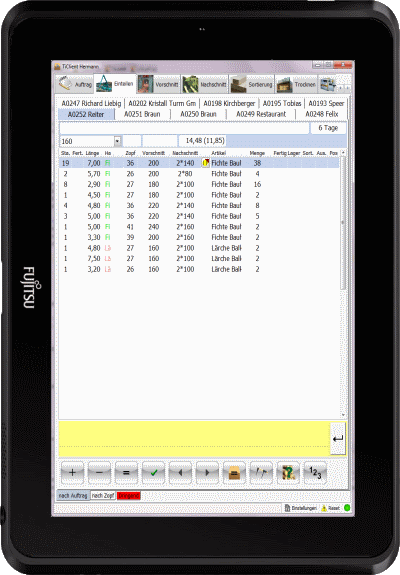Select the Lärche row with Länge 3,20
The width and height of the screenshot is (400, 575).
point(199,269)
